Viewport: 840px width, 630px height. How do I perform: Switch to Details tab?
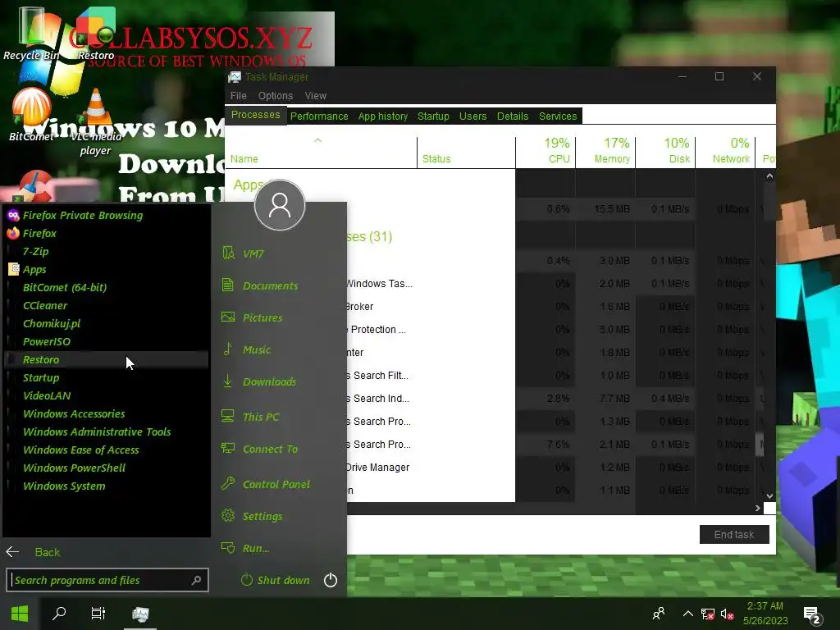(513, 116)
